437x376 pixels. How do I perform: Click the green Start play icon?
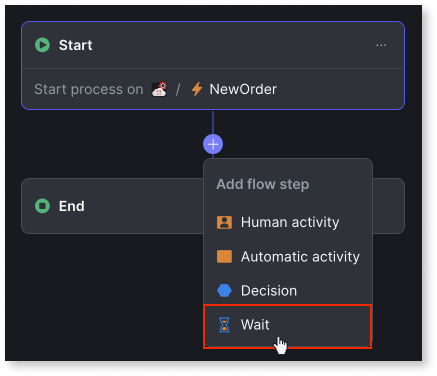click(x=42, y=45)
